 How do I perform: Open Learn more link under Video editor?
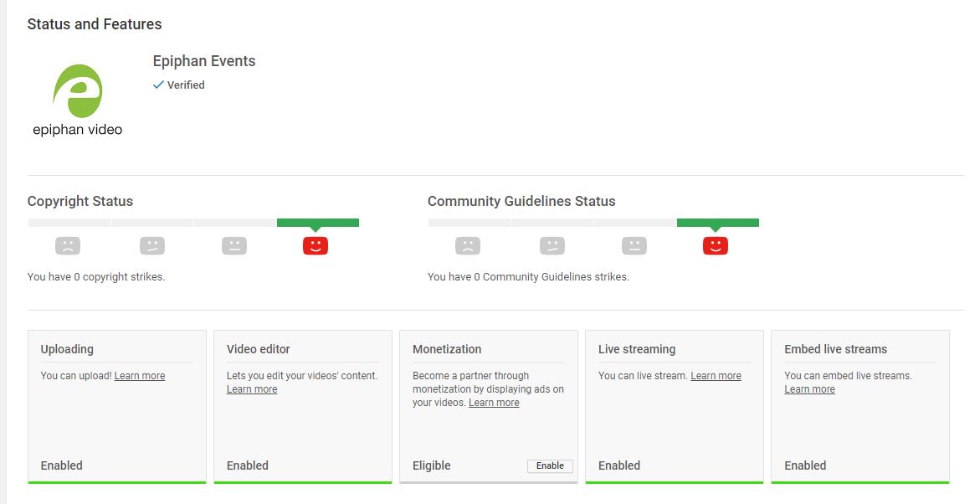[252, 389]
